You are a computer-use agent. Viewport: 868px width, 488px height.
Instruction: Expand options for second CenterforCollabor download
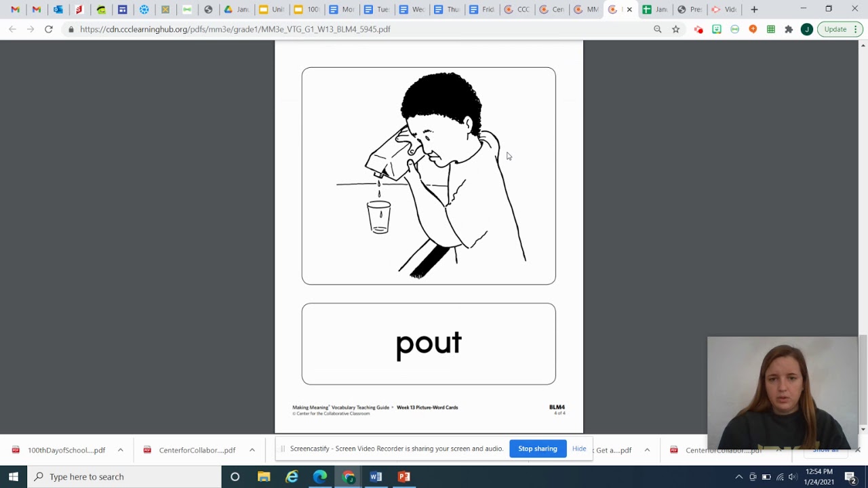click(252, 450)
